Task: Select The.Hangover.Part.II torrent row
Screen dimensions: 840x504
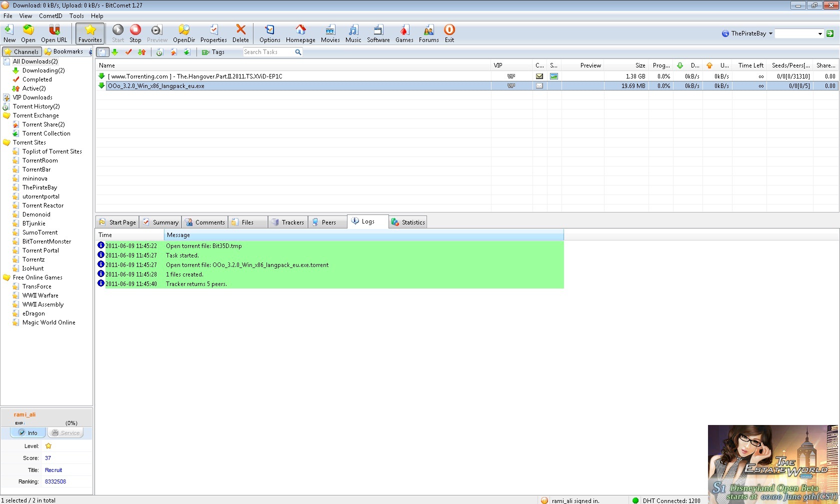Action: click(x=467, y=76)
